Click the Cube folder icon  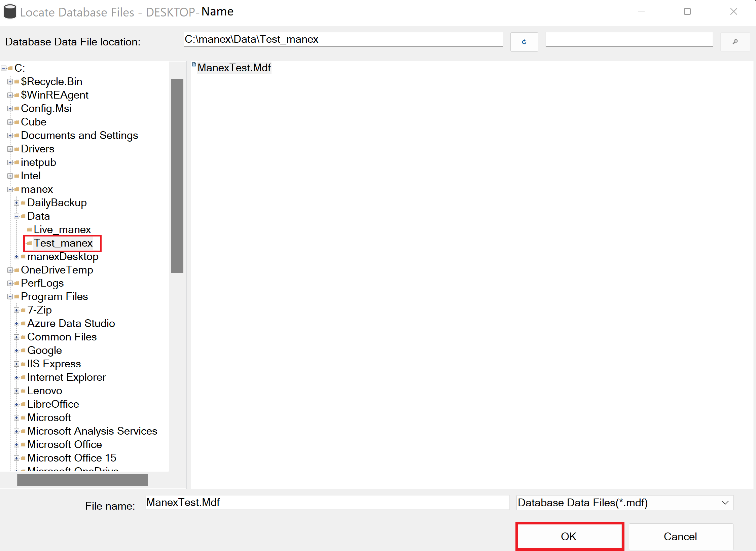(x=17, y=122)
